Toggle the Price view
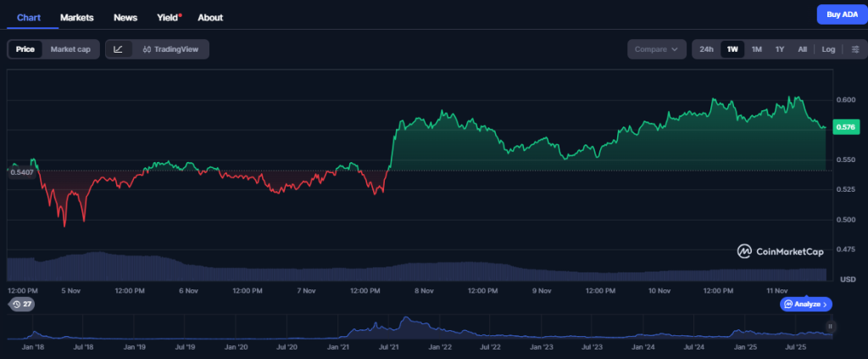The width and height of the screenshot is (868, 359). coord(25,49)
